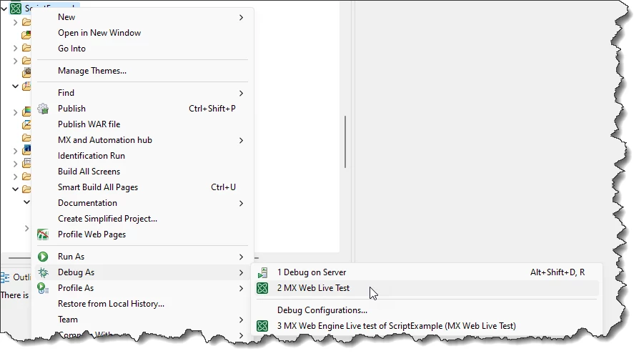
Task: Click the Debug on Server icon
Action: 262,272
